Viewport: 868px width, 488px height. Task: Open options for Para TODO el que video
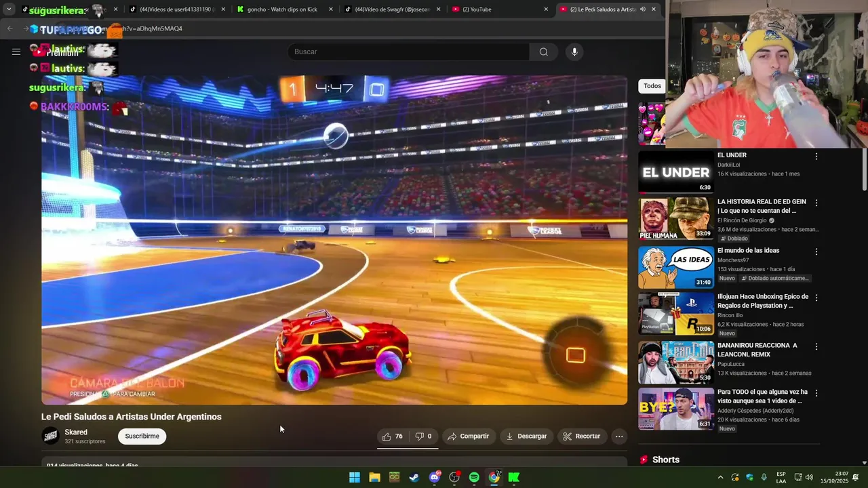tap(816, 393)
